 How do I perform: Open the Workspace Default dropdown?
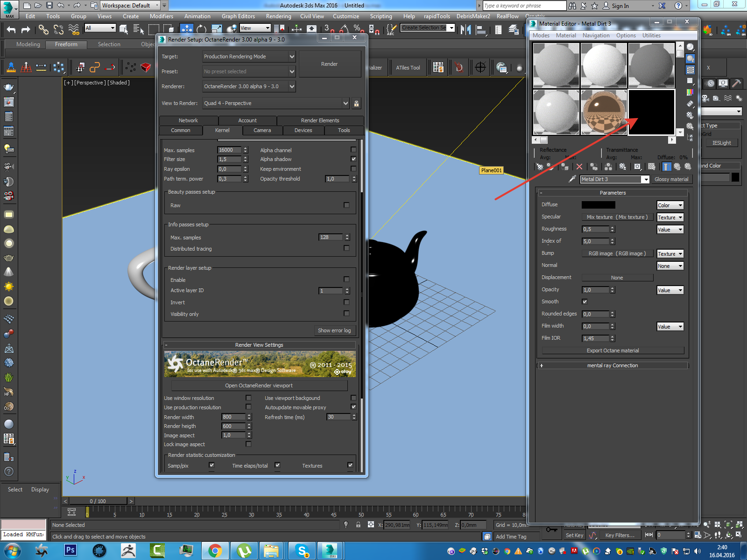[131, 6]
